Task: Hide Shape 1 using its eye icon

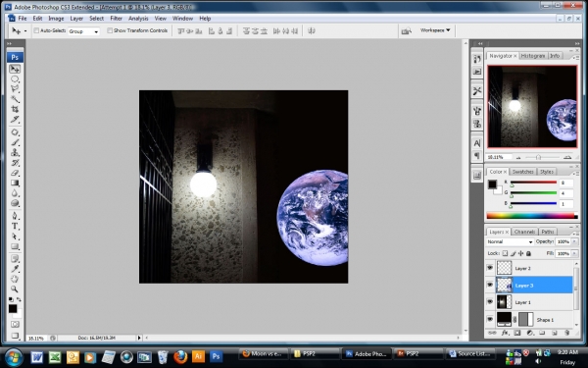Action: coord(490,319)
